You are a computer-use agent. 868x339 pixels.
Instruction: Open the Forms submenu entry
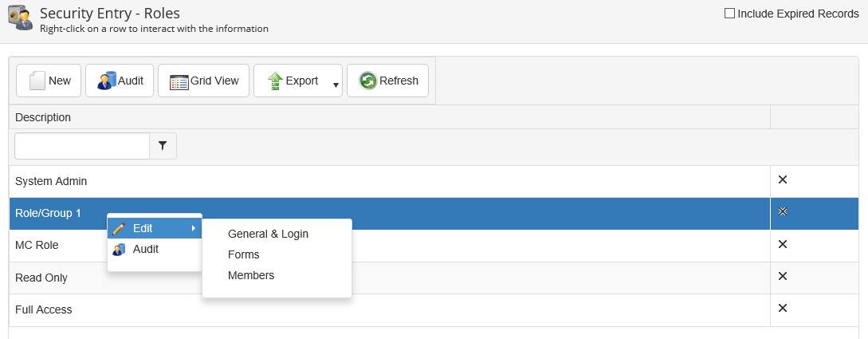point(243,254)
